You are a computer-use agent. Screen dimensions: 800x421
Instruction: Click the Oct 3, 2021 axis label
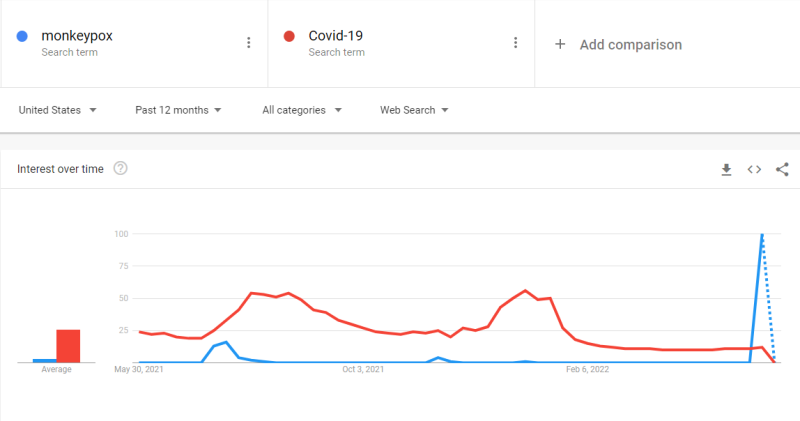[363, 369]
